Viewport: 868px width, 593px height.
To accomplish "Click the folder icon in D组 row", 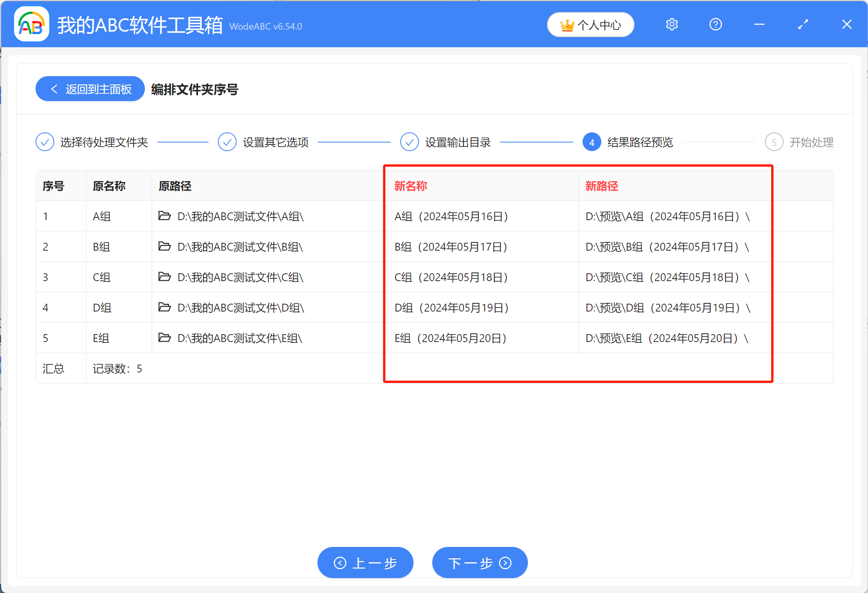I will (165, 307).
